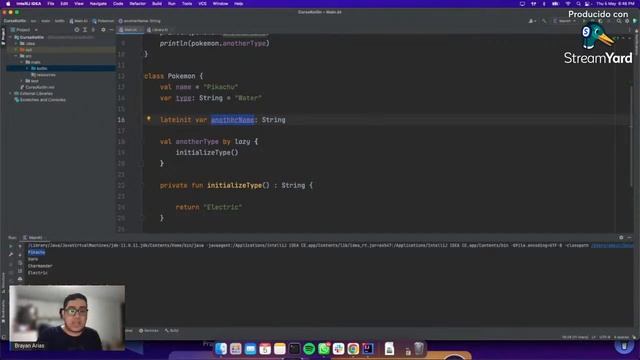Open the Refactor menu
640x360 pixels.
tap(138, 4)
